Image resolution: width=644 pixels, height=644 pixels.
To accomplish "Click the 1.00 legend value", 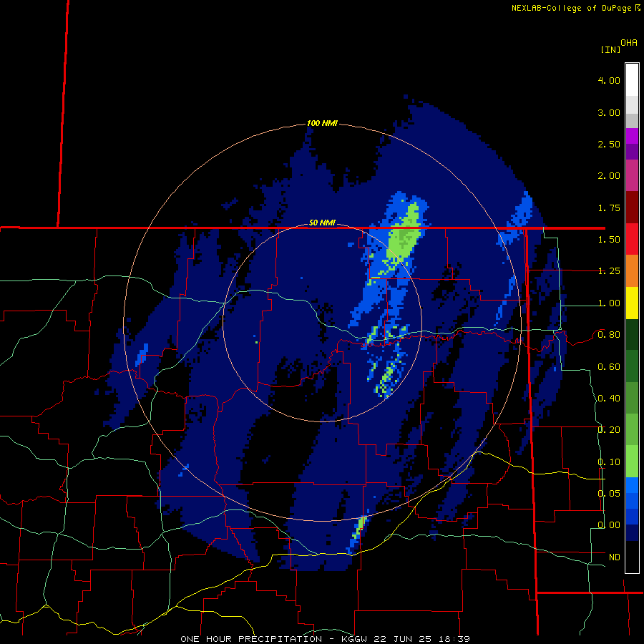I will tap(609, 303).
